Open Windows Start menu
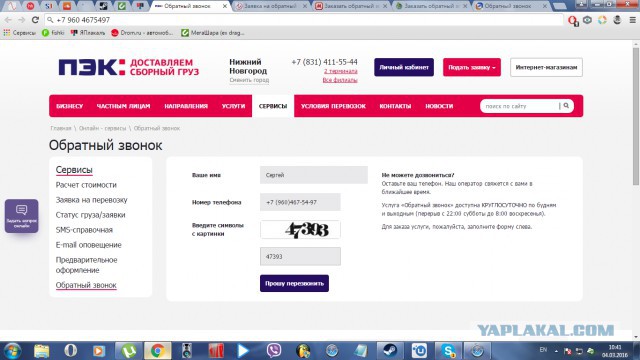The image size is (640, 360). coord(12,351)
